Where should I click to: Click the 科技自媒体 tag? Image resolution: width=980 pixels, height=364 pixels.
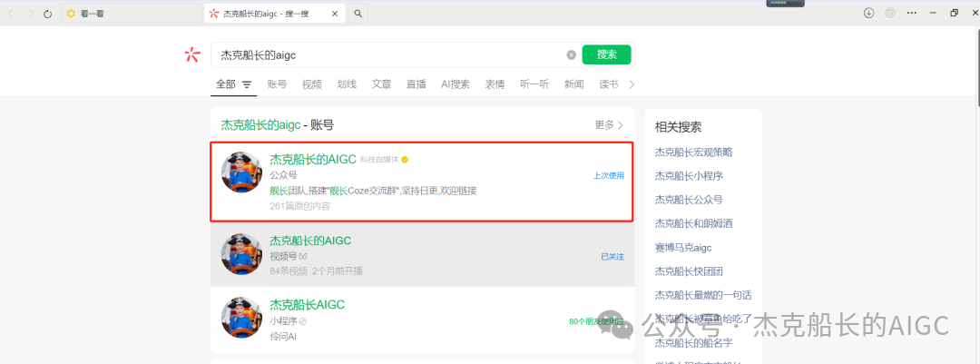pyautogui.click(x=379, y=160)
